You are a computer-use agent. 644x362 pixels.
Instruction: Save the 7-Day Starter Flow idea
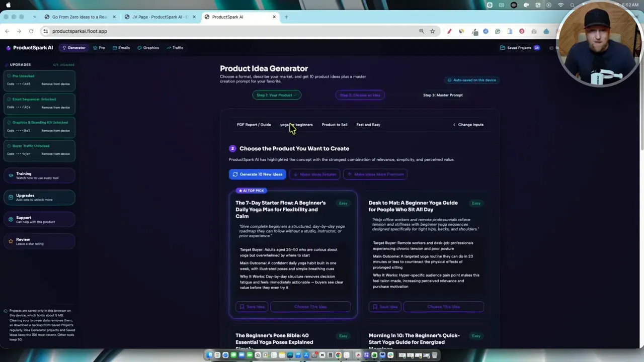(x=252, y=307)
